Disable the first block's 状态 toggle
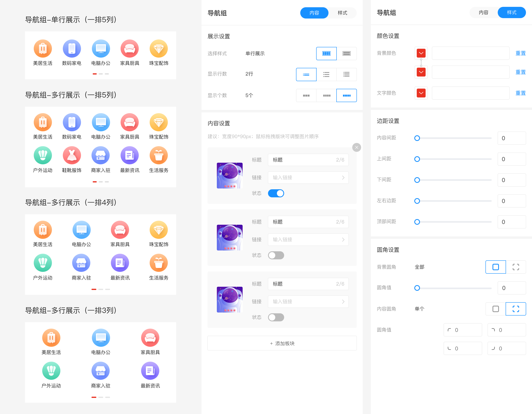Image resolution: width=532 pixels, height=414 pixels. (x=276, y=193)
